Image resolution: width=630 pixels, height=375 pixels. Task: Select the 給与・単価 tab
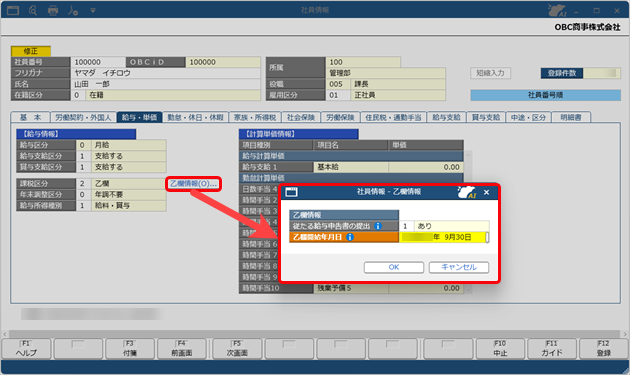tap(139, 117)
